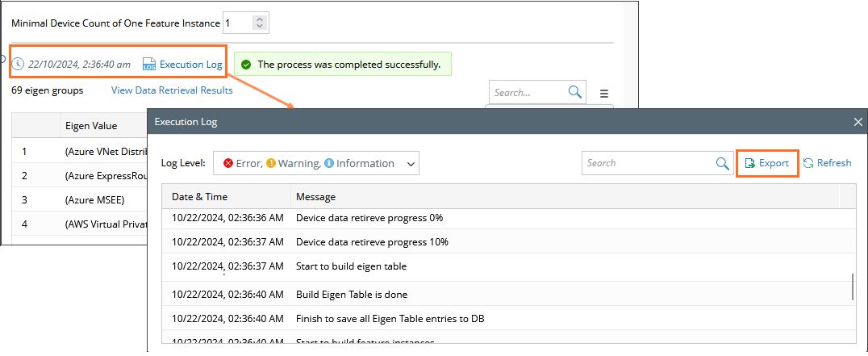Click the Execution Log search magnifier icon
868x356 pixels.
tap(724, 163)
